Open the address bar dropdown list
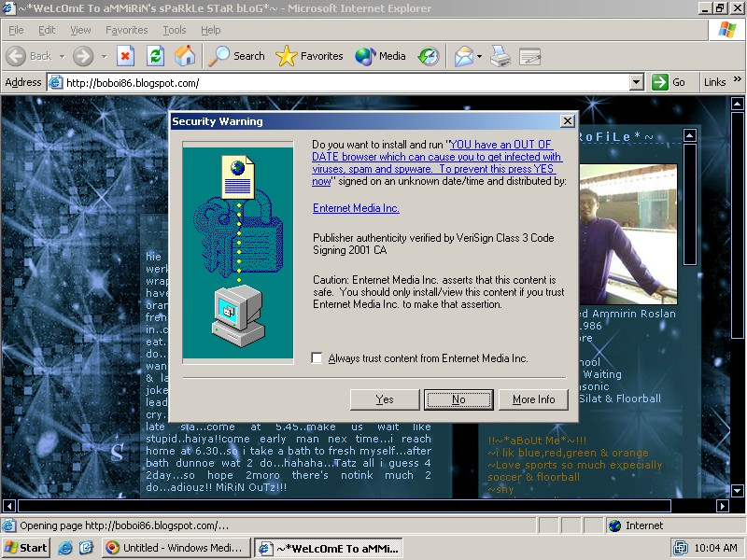 [637, 82]
